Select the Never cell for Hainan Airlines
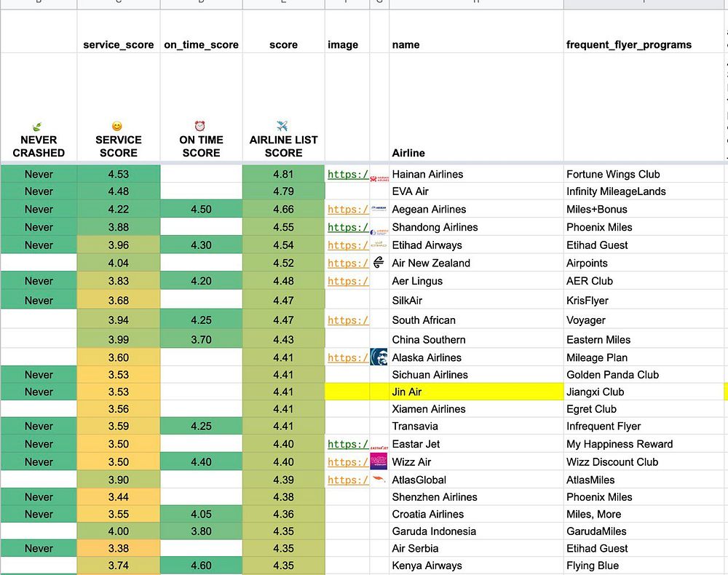 (39, 174)
